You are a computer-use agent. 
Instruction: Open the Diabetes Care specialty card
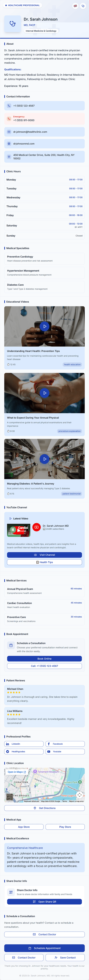44,286
